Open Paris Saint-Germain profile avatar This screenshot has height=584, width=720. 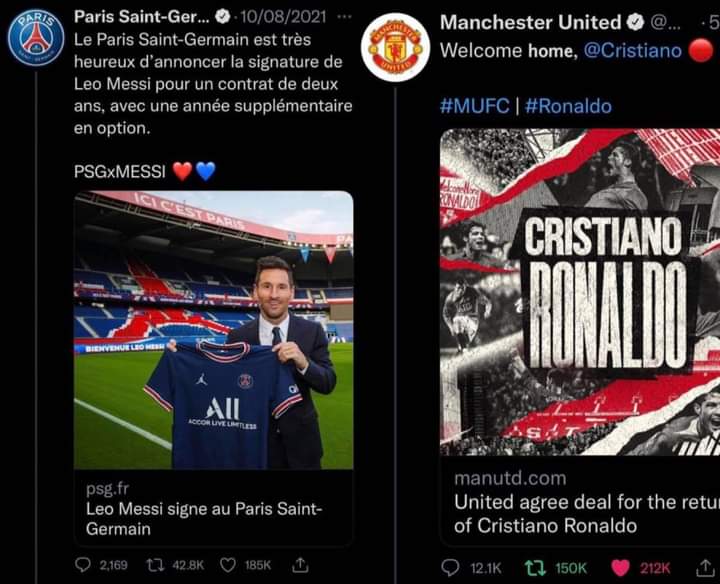tap(36, 38)
